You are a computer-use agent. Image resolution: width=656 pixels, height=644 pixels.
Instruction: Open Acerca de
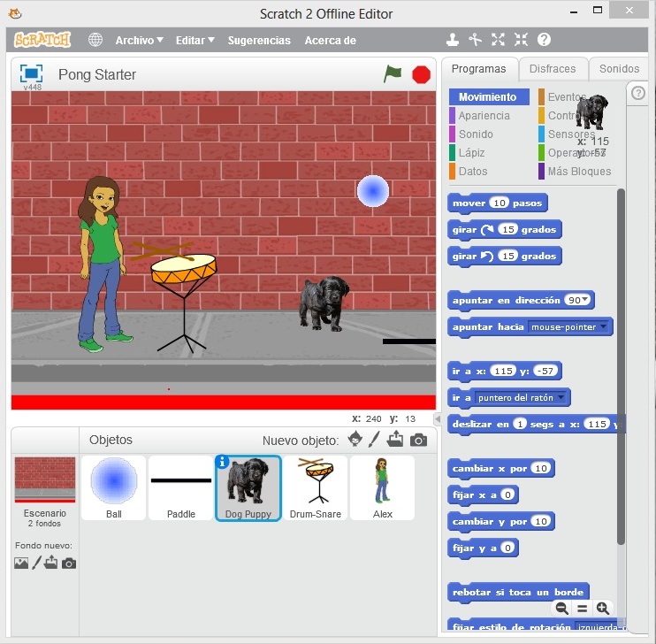(x=330, y=40)
